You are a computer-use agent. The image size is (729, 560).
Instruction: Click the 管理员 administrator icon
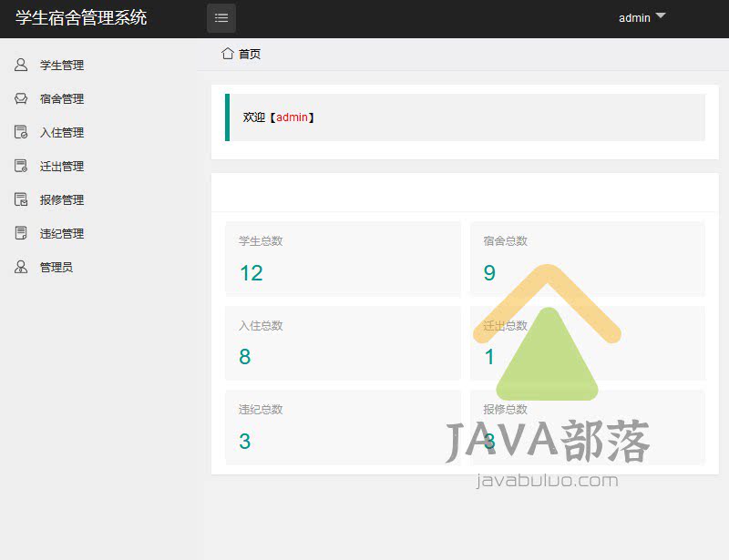tap(20, 267)
